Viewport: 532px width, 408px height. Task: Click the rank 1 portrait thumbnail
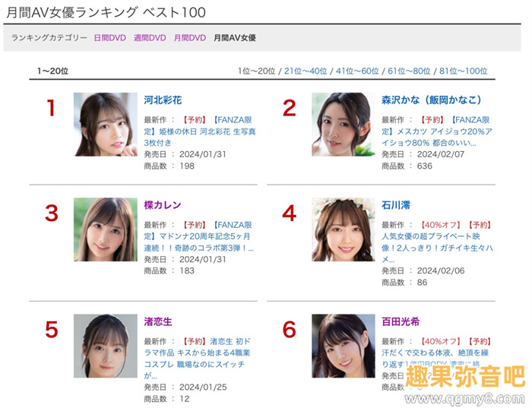pyautogui.click(x=106, y=125)
